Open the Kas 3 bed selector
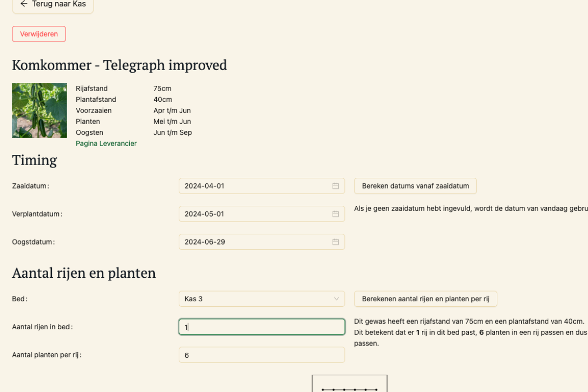588x392 pixels. pos(262,299)
